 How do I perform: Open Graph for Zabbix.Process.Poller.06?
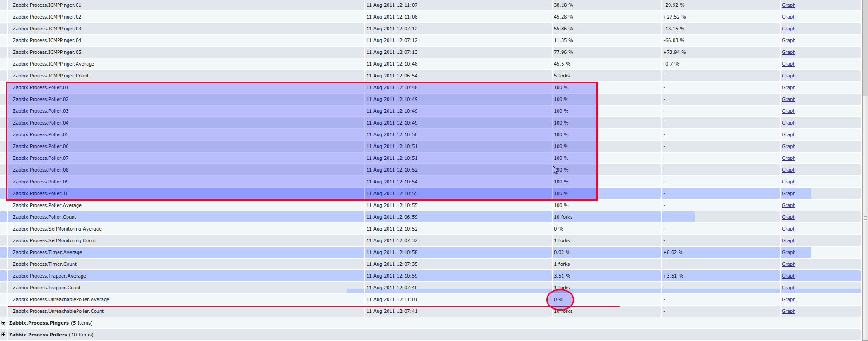788,146
